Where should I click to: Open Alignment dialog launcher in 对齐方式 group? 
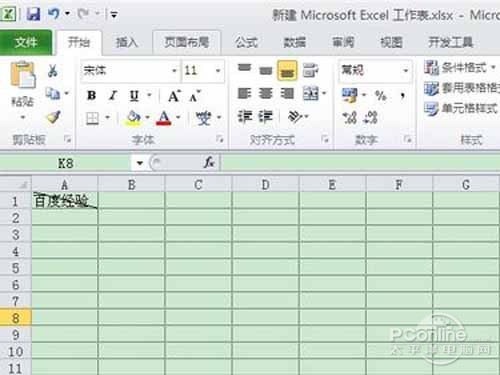tap(325, 139)
